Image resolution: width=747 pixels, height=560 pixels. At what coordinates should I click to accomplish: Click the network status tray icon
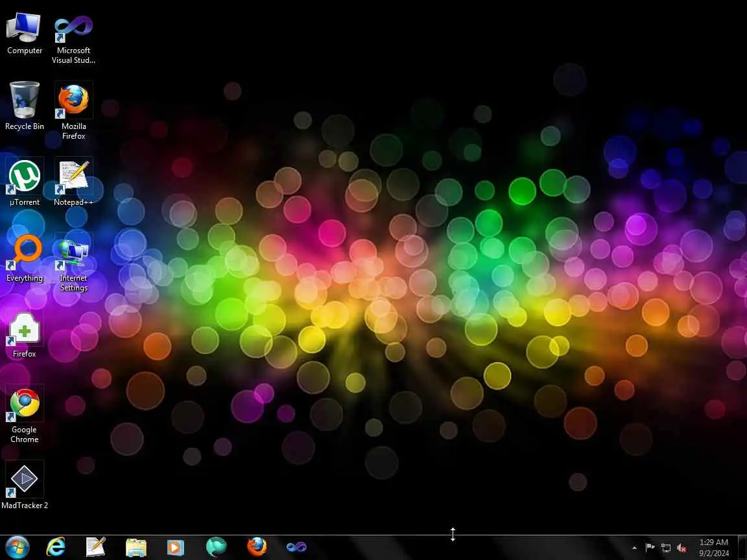coord(666,548)
